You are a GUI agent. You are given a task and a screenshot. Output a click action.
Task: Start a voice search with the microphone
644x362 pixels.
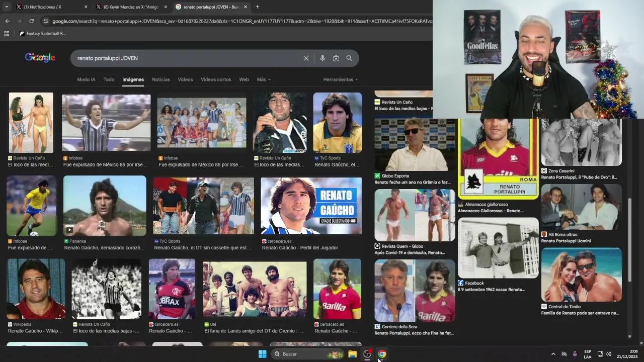point(323,58)
